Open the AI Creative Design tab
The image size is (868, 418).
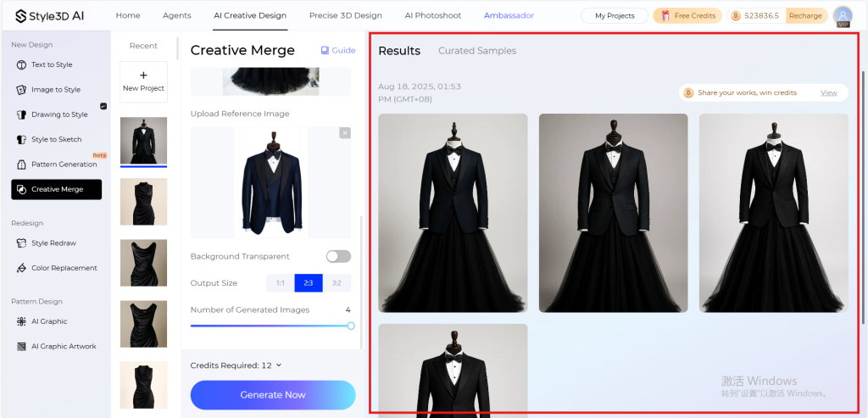[x=250, y=15]
